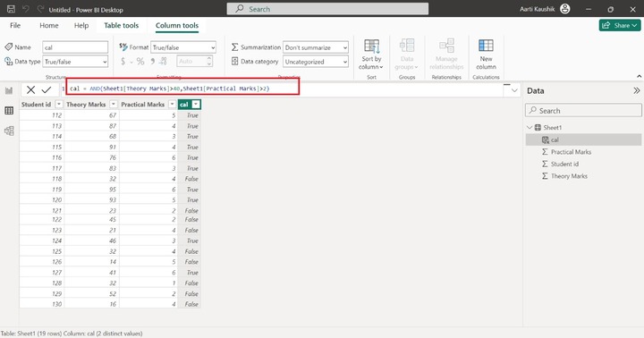Apply currency format dollar icon
The image size is (644, 338).
[123, 62]
